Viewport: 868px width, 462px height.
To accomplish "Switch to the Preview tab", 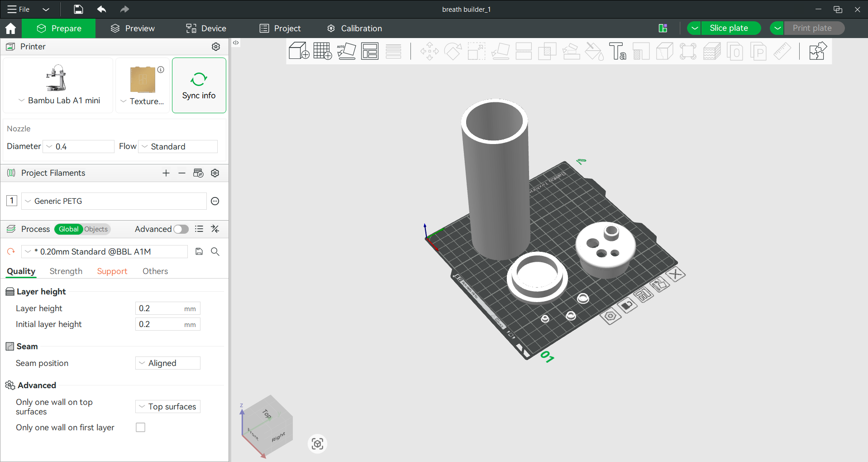I will (x=133, y=29).
